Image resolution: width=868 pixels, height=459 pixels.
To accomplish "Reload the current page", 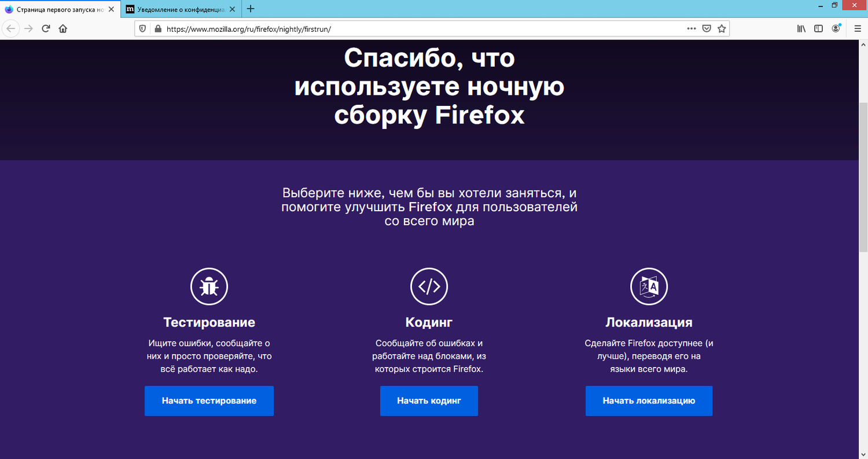I will (x=46, y=28).
